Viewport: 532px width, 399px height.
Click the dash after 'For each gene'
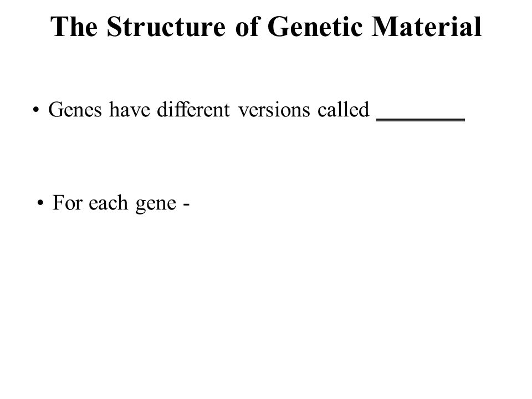[186, 205]
